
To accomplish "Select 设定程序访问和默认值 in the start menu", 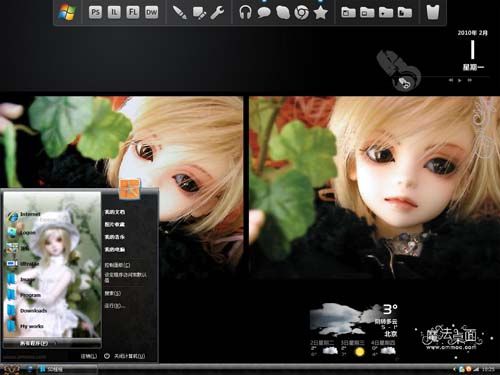I will pos(125,277).
